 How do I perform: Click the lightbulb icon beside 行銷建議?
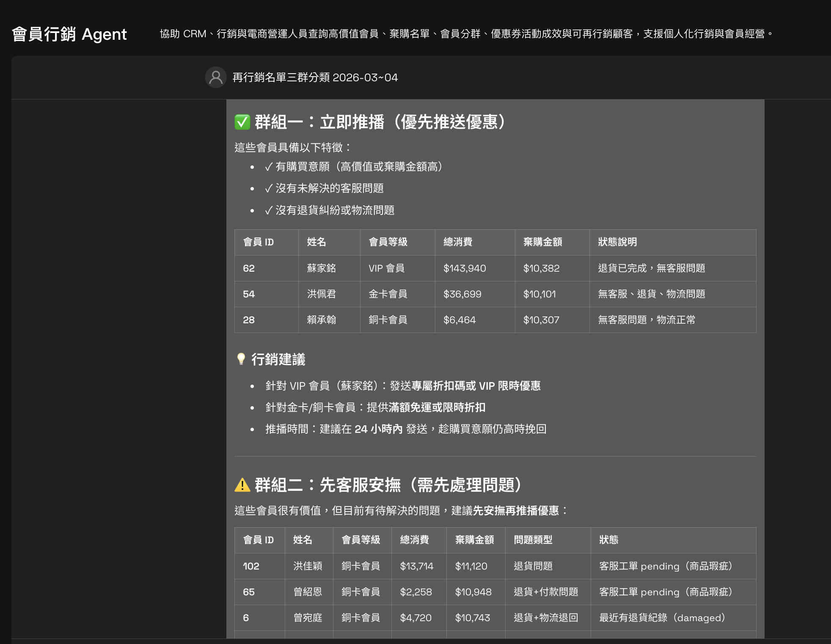241,359
